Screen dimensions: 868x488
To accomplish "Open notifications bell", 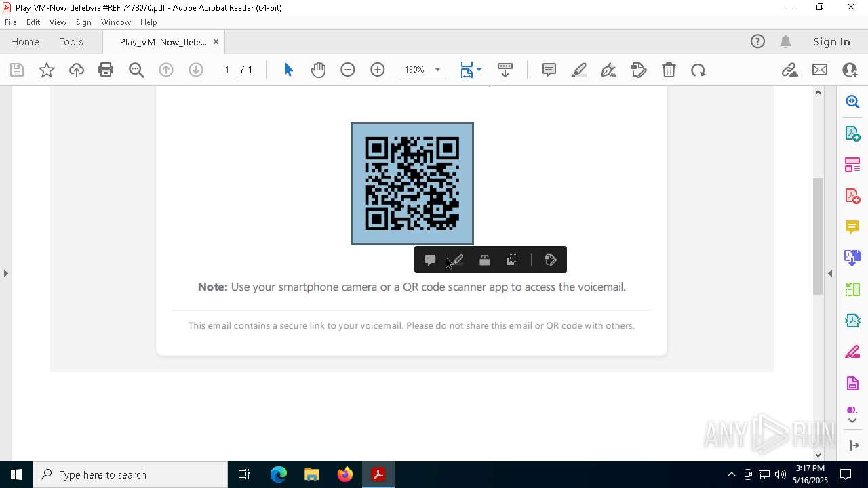I will click(x=786, y=42).
